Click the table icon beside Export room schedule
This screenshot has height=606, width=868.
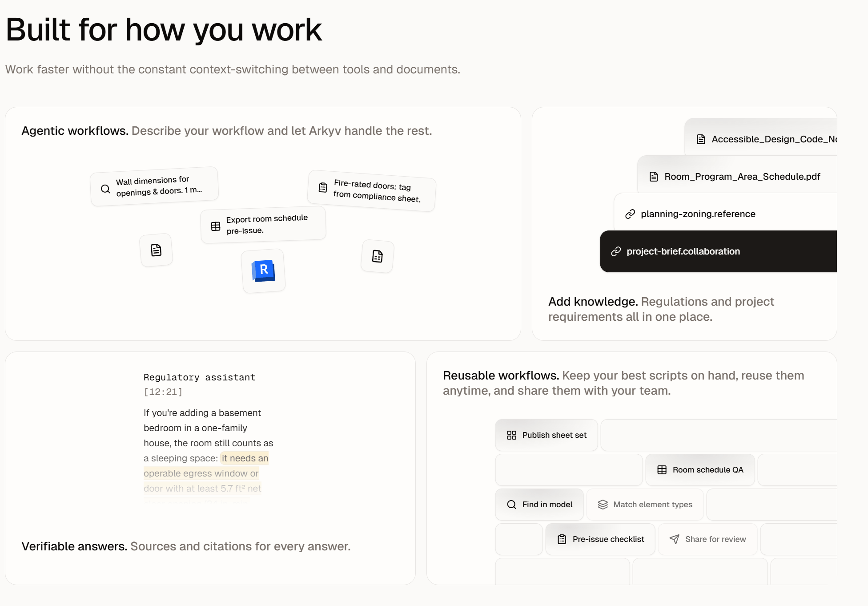pyautogui.click(x=216, y=226)
